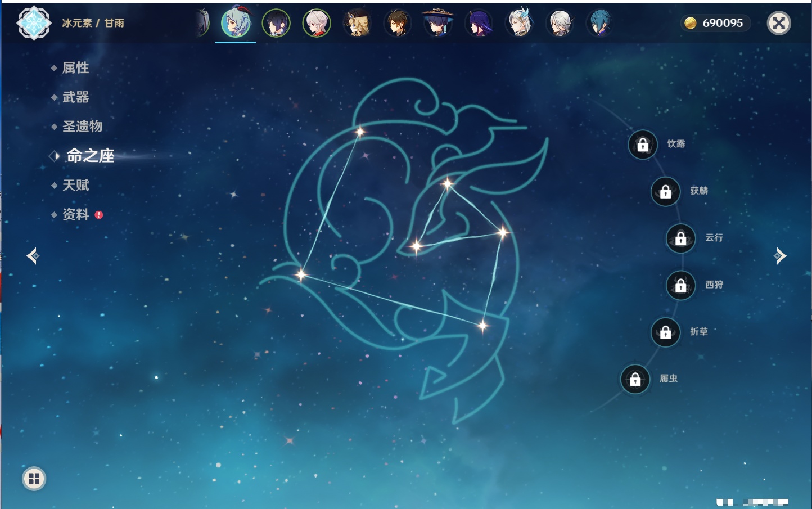The height and width of the screenshot is (509, 812).
Task: Go to the next character with right arrow
Action: (780, 256)
